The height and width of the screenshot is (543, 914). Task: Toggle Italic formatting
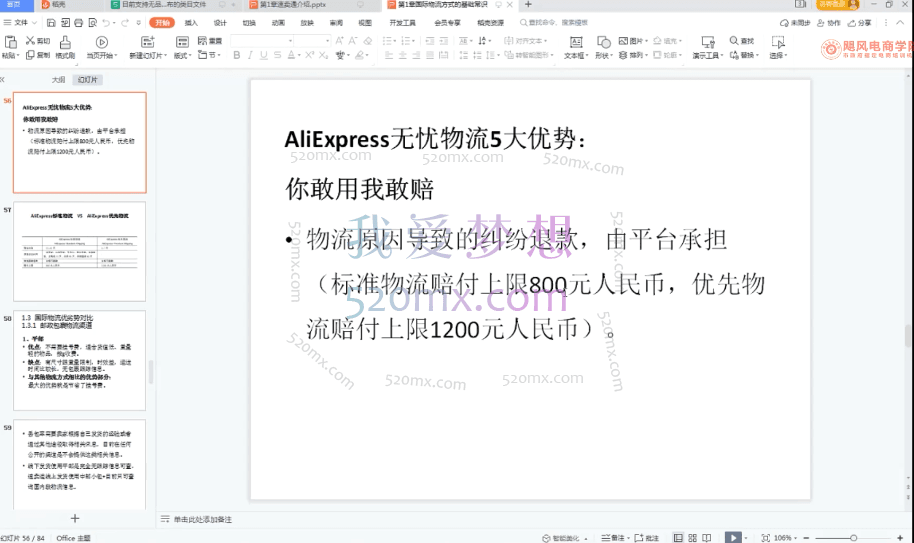250,55
